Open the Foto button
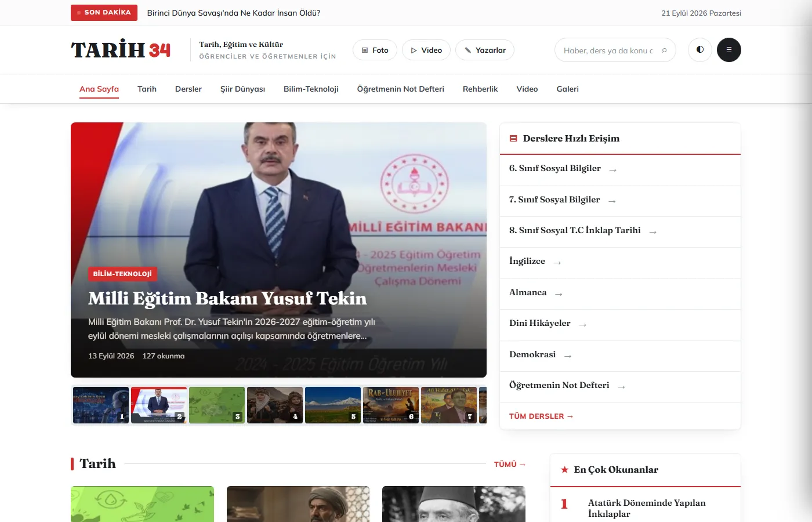Screen dimensions: 812x522 point(375,50)
